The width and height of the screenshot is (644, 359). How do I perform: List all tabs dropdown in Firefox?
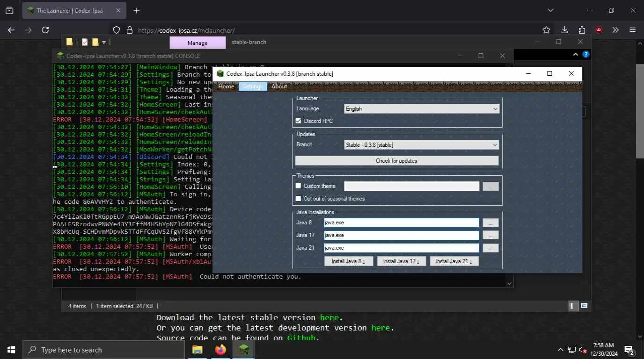[x=550, y=10]
